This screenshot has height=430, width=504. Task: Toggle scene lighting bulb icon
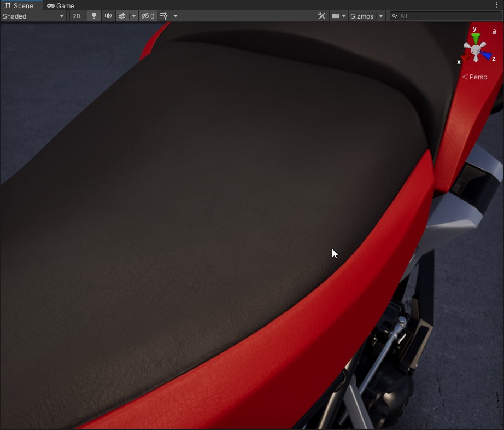coord(94,16)
